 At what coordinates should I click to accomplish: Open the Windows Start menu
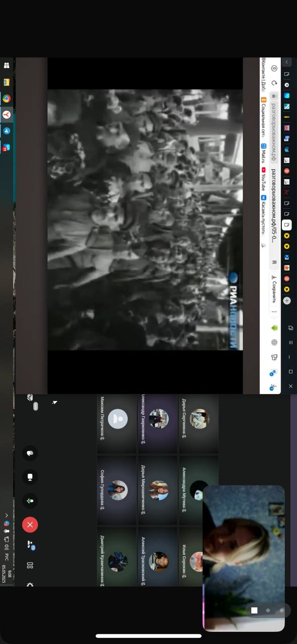(7, 66)
